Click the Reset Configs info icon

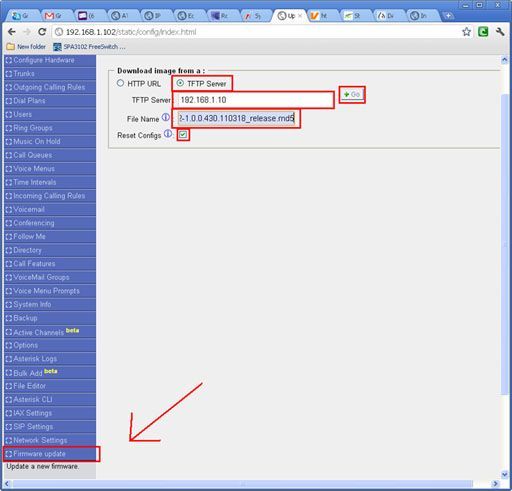(168, 134)
